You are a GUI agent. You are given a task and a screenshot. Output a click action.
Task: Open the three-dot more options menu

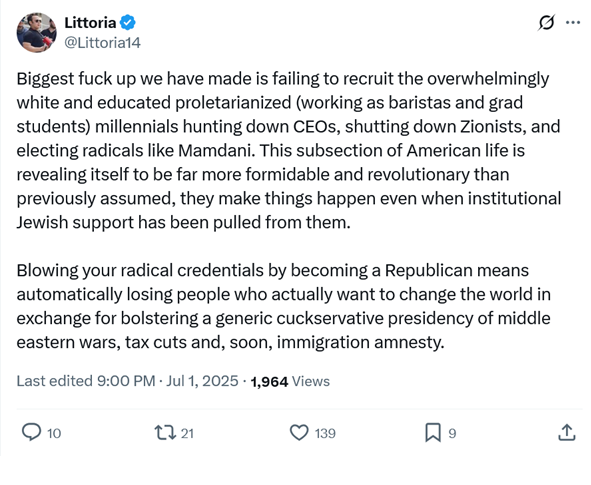(573, 23)
